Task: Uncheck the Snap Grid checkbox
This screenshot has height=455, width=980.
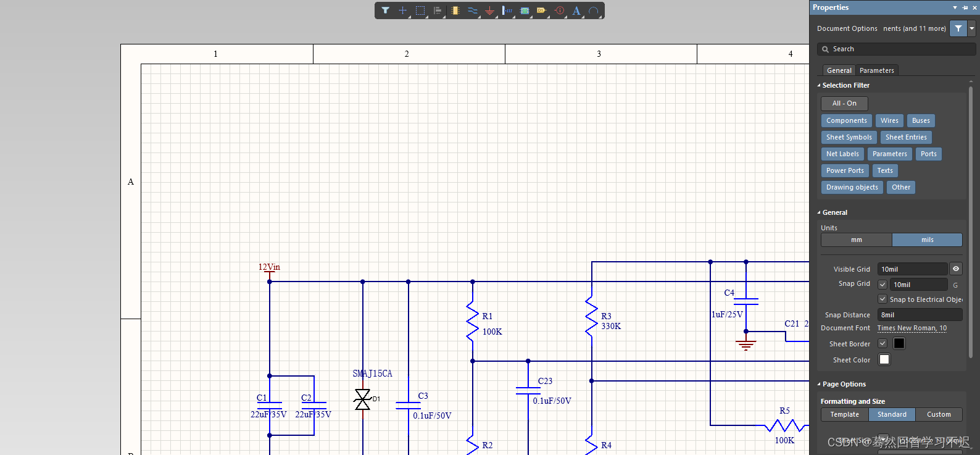Action: (x=882, y=285)
